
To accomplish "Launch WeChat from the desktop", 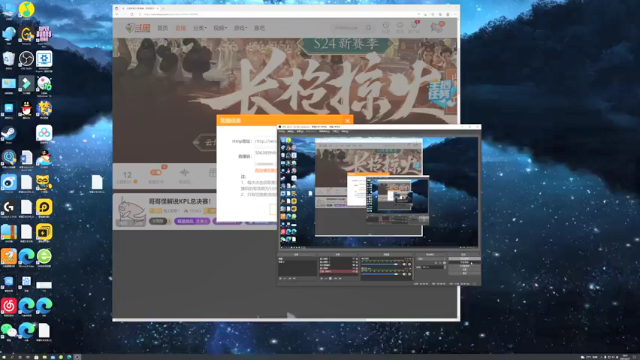I will [9, 330].
